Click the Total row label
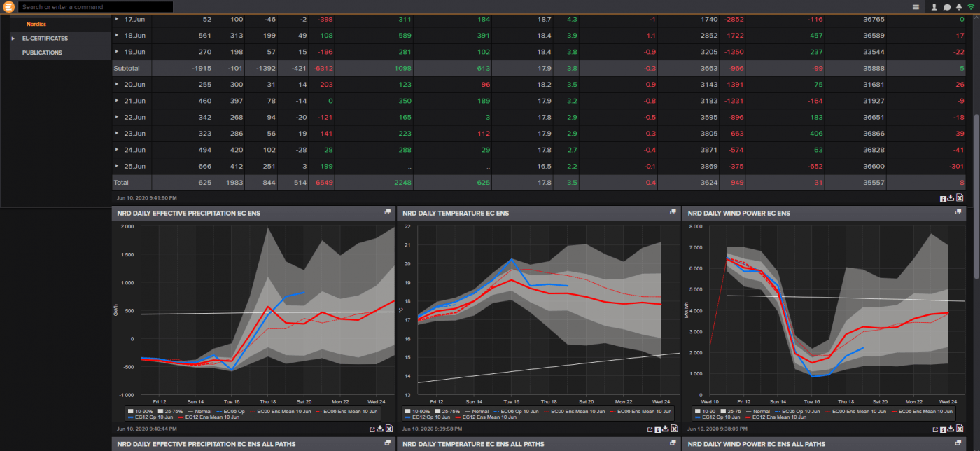The height and width of the screenshot is (451, 980). [x=121, y=182]
